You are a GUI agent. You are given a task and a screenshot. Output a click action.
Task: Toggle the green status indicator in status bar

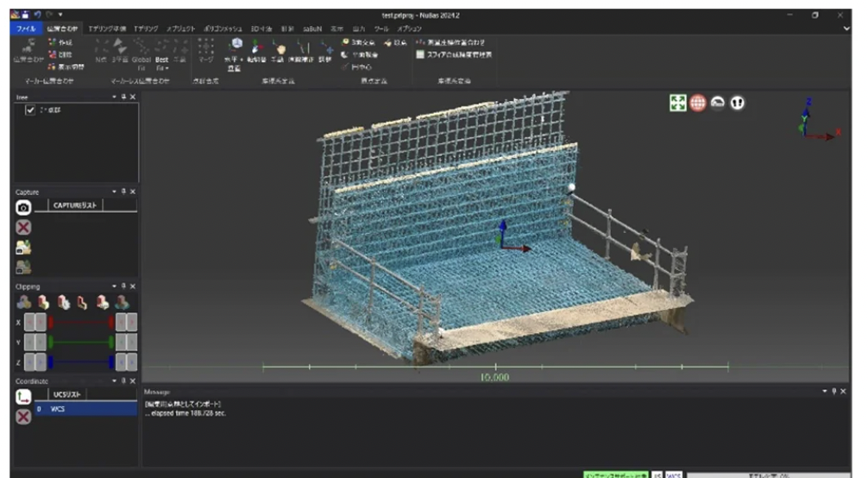coord(616,474)
